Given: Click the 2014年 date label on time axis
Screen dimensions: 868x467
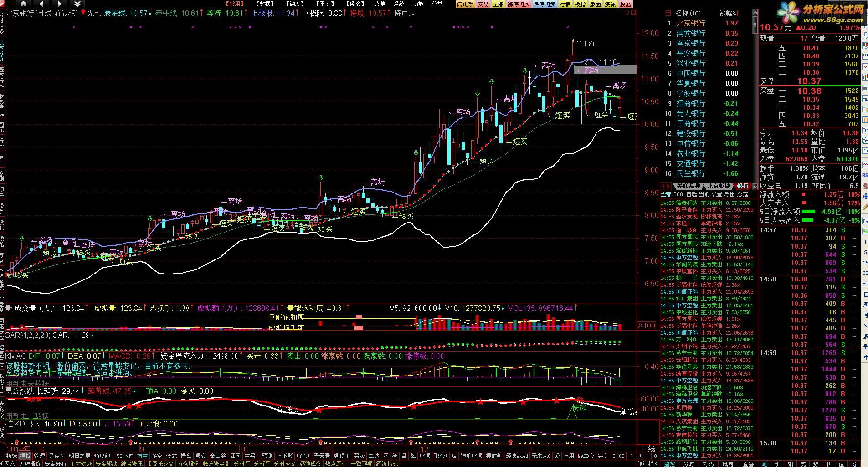Looking at the screenshot, I should 18,449.
